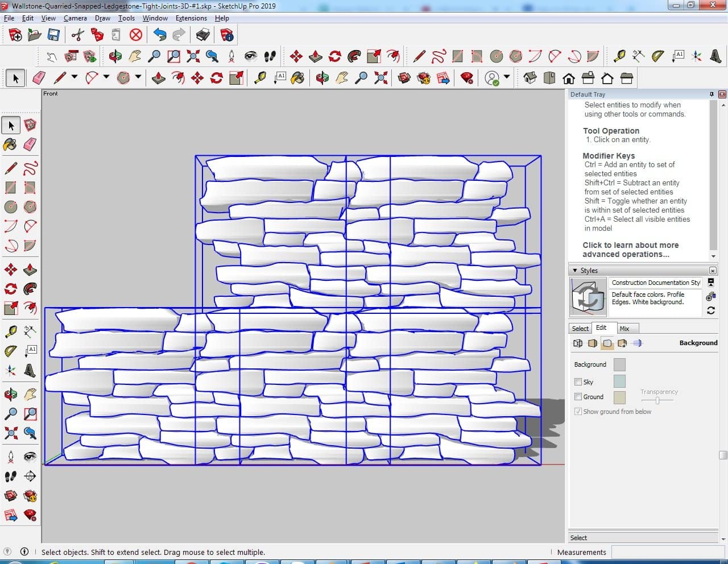The image size is (728, 564).
Task: Click the Print icon in top toolbar
Action: [202, 35]
